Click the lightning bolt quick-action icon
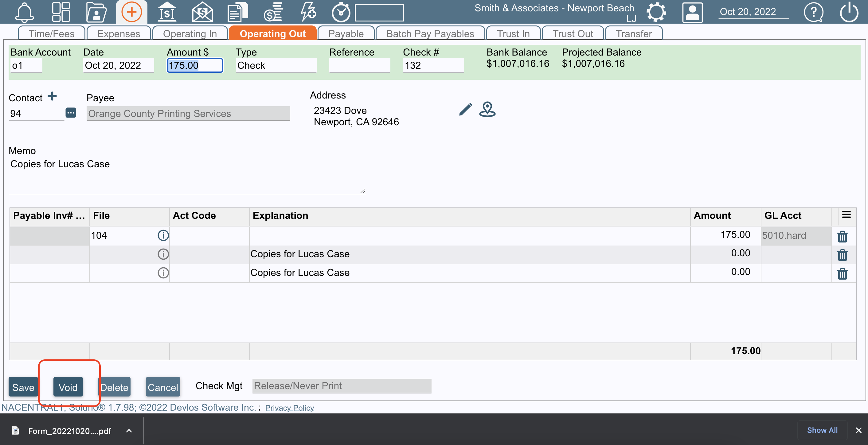 click(x=307, y=12)
